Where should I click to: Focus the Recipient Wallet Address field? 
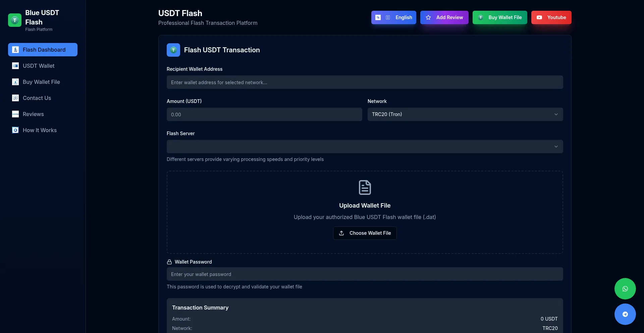tap(365, 82)
